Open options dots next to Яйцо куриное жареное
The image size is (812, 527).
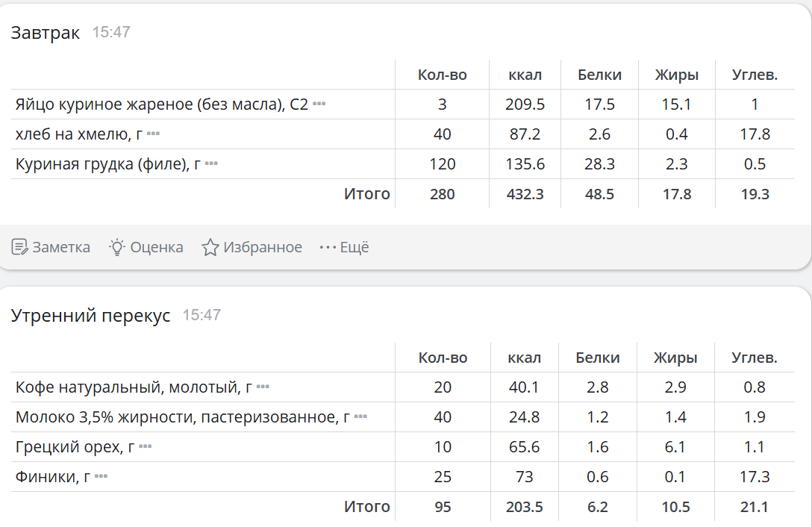point(319,104)
